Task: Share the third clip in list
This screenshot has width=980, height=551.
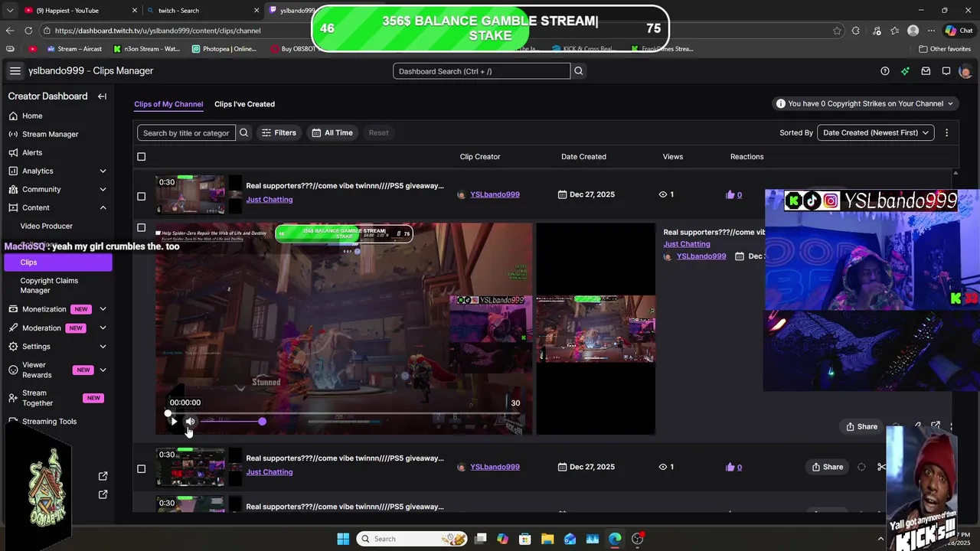Action: click(827, 467)
